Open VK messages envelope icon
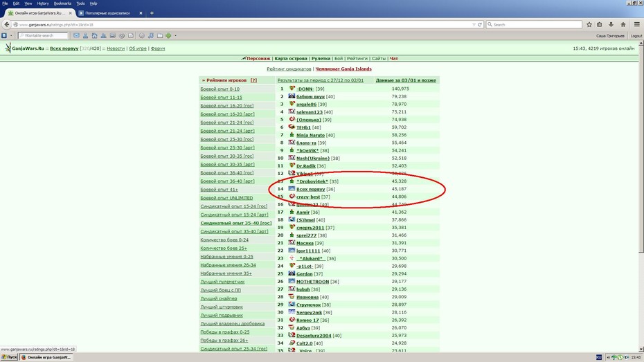 pos(76,36)
